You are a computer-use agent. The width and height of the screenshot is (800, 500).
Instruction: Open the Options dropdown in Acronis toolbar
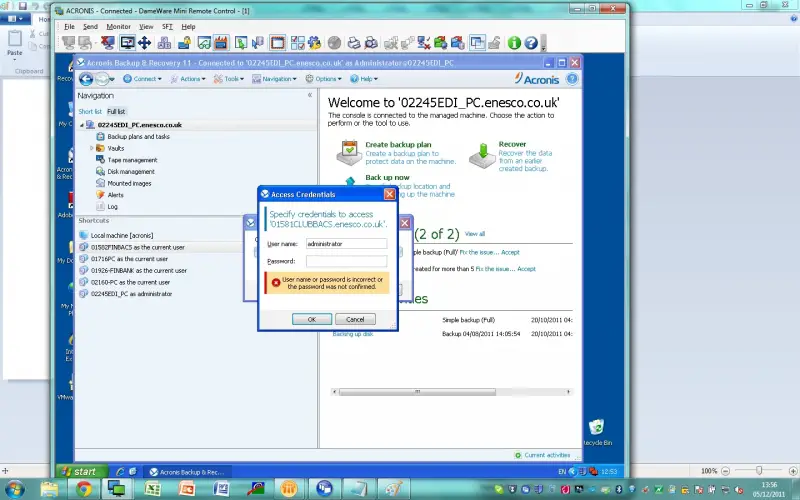[x=323, y=79]
